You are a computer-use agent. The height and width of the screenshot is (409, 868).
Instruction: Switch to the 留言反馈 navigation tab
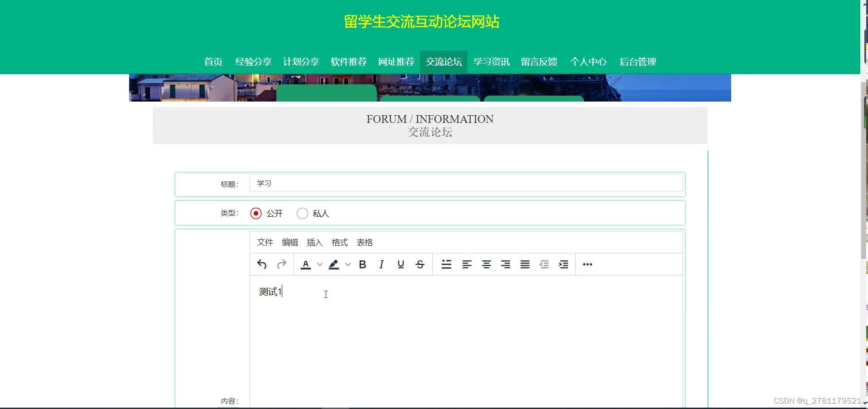tap(539, 62)
